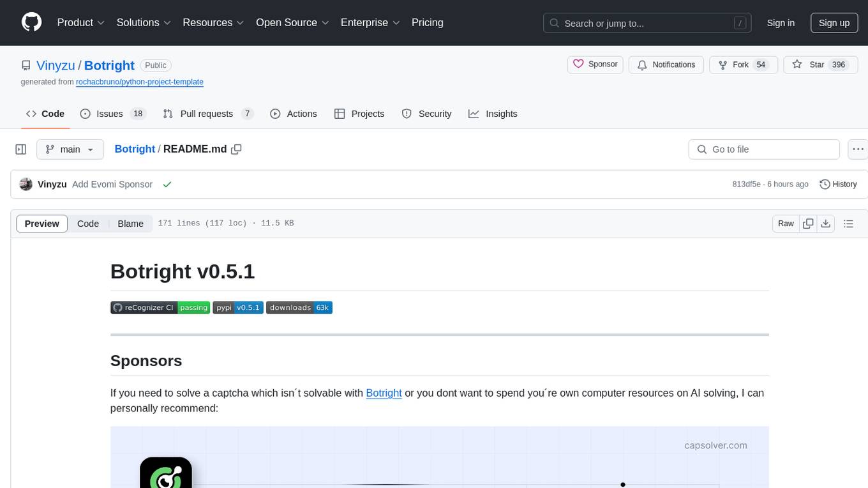Viewport: 868px width, 488px height.
Task: Open the file History
Action: pos(838,184)
